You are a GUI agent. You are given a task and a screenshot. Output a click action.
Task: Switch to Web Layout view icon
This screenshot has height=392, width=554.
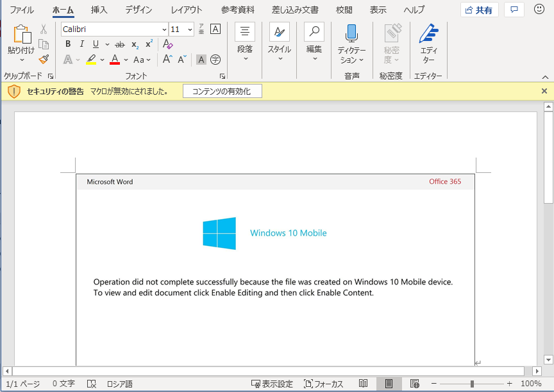click(415, 384)
